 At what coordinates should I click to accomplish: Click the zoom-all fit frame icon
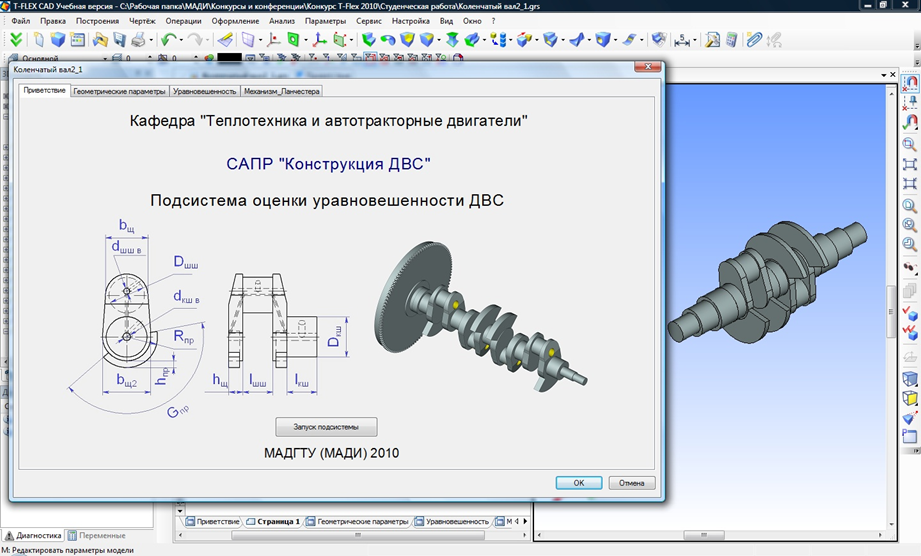pos(909,164)
